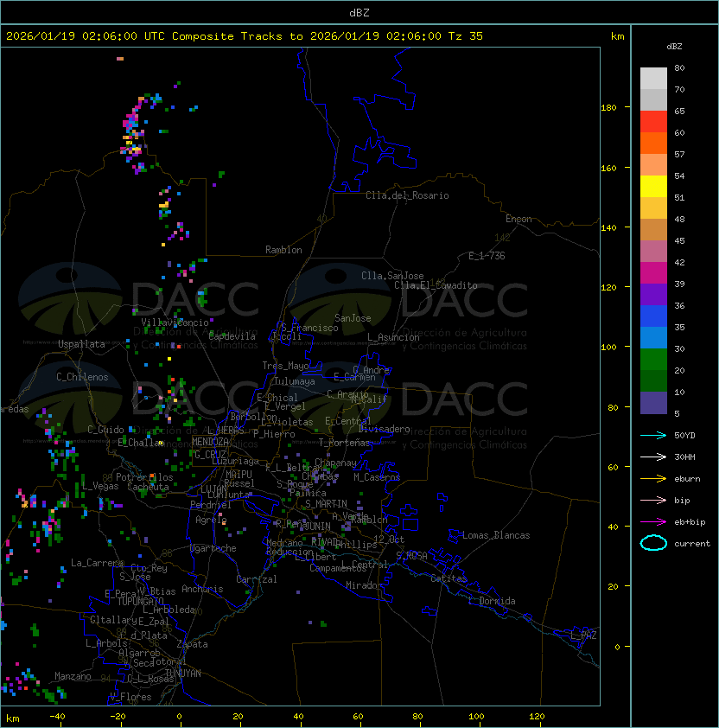Click the TUPUNGATO map label
This screenshot has width=719, height=728.
point(140,601)
